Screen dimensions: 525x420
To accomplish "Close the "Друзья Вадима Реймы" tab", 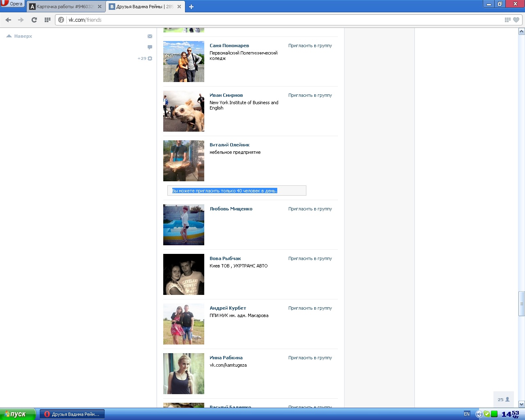I will coord(179,7).
